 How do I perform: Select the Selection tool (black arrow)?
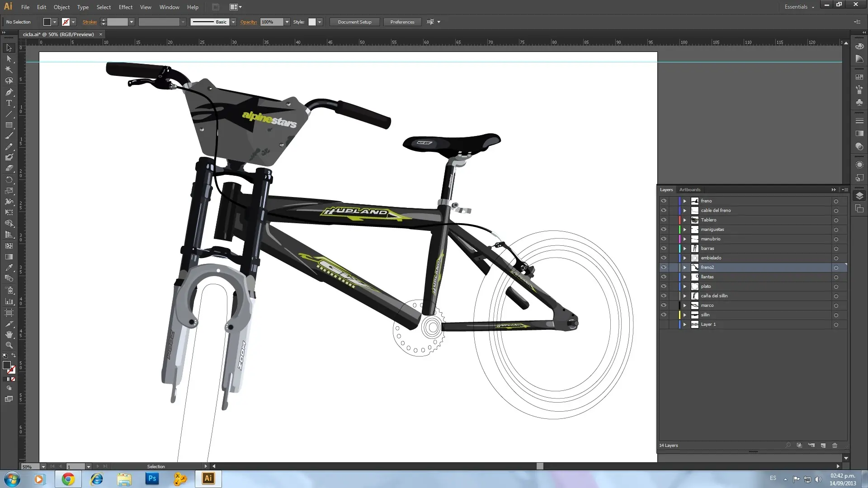9,48
